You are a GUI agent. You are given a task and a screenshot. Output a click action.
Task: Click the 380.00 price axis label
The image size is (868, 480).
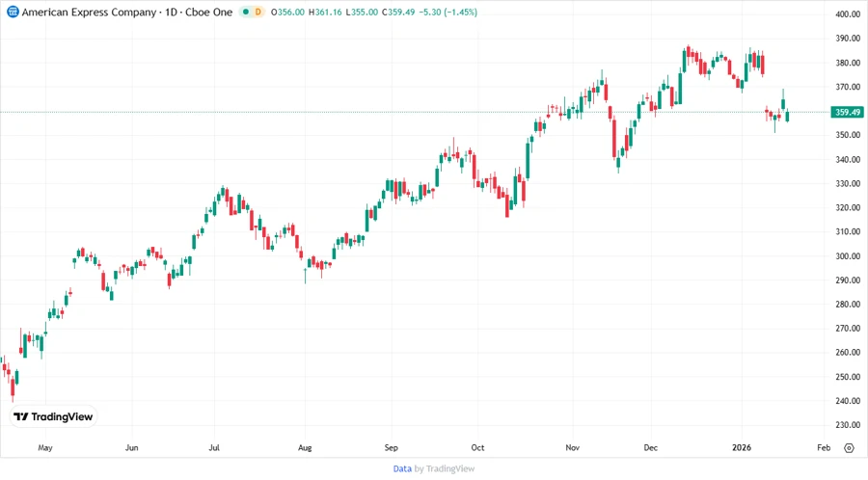[848, 63]
